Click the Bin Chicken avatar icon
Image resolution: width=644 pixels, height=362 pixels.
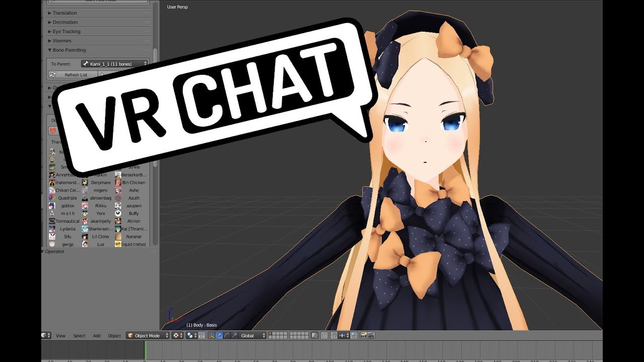(118, 183)
